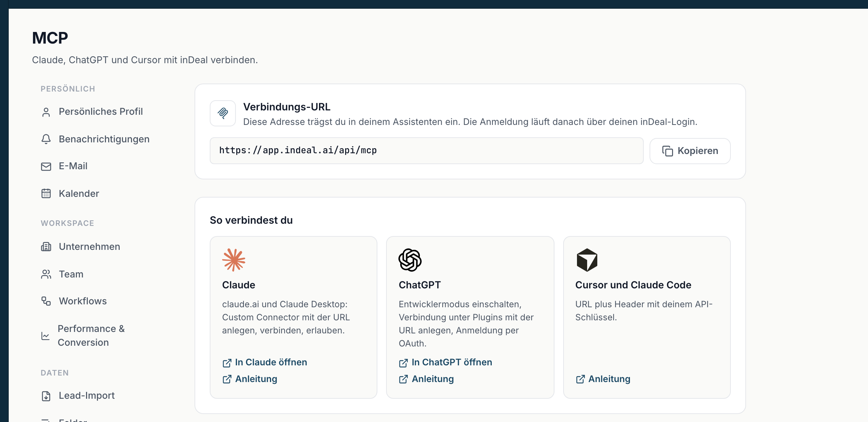The height and width of the screenshot is (422, 868).
Task: Click the Cursor und Claude Code heading
Action: tap(633, 285)
